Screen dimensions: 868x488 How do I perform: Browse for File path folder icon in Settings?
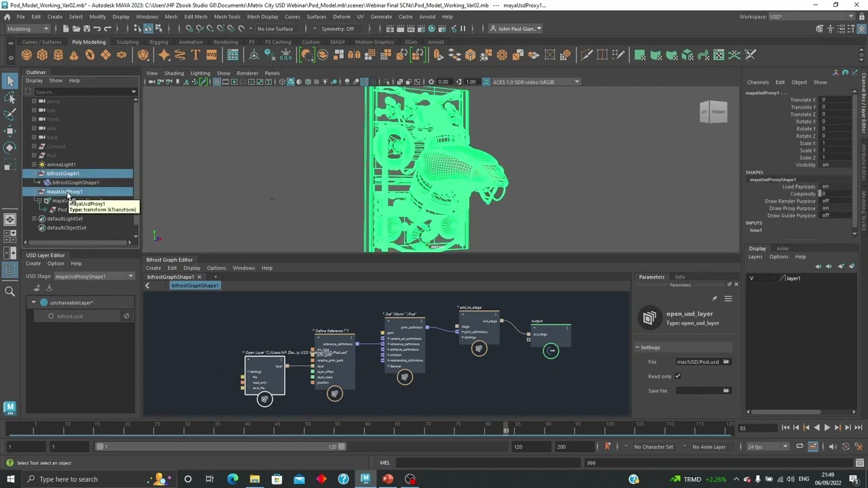[726, 362]
